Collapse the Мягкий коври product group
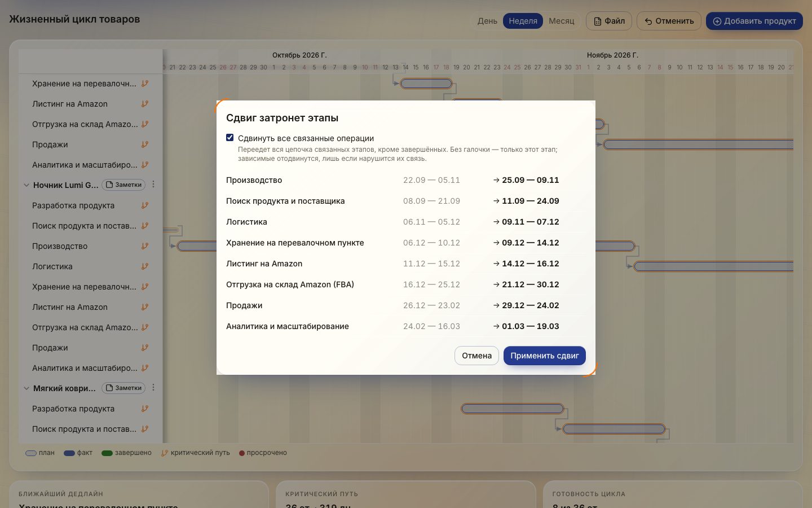The width and height of the screenshot is (812, 508). point(27,388)
